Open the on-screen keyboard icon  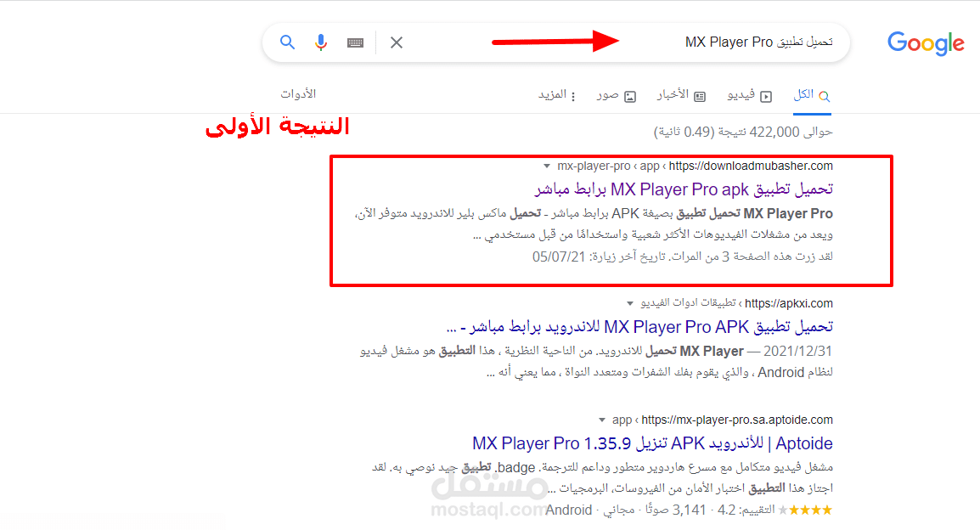point(355,42)
